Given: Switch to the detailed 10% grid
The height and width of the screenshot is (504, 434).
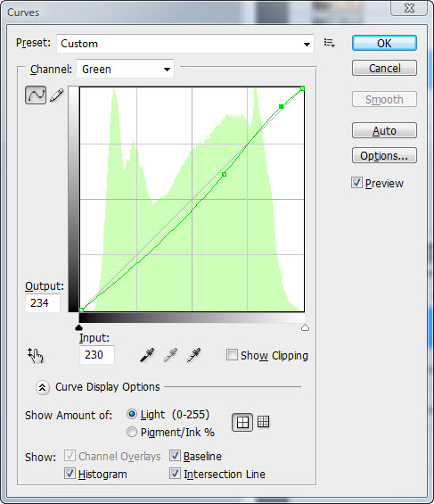Looking at the screenshot, I should click(263, 422).
